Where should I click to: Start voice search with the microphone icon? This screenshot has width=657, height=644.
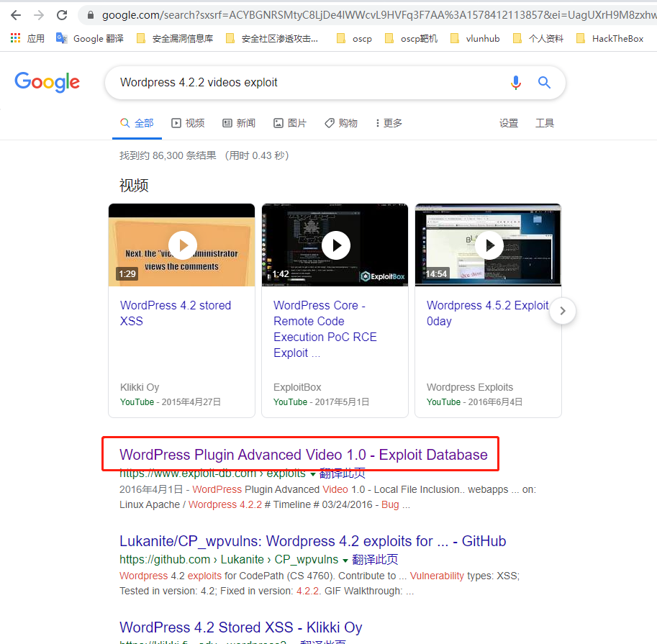click(516, 83)
